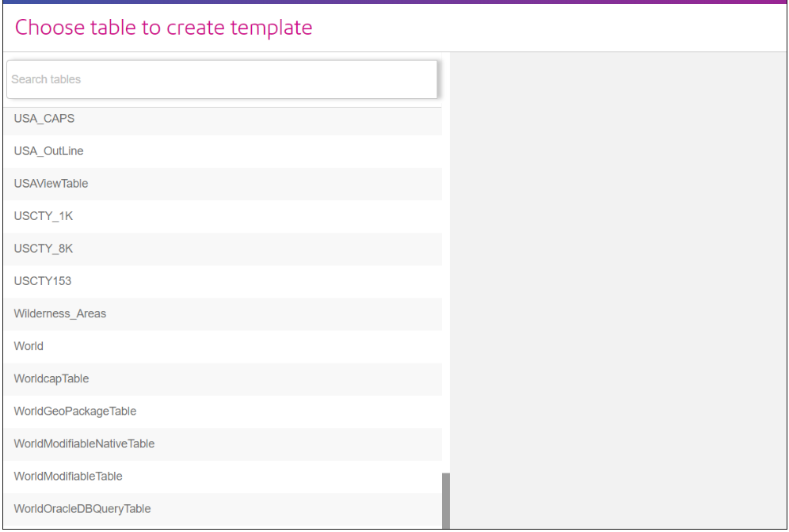This screenshot has width=789, height=532.
Task: Select the WorldOracleDBQueryTable entry
Action: [x=82, y=508]
